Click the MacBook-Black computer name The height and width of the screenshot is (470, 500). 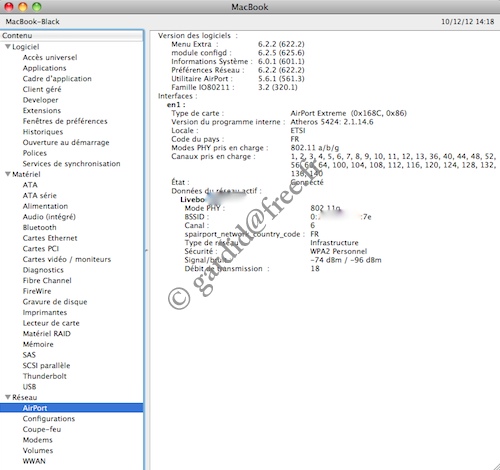(x=32, y=22)
